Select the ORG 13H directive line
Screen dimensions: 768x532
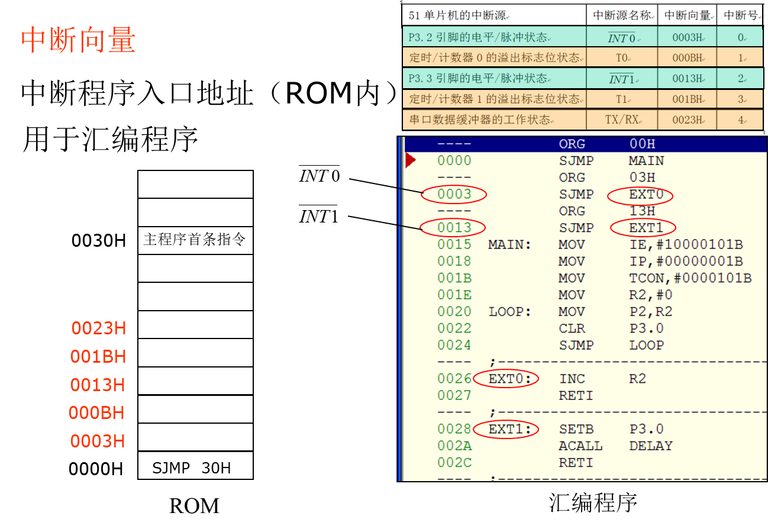[x=607, y=211]
